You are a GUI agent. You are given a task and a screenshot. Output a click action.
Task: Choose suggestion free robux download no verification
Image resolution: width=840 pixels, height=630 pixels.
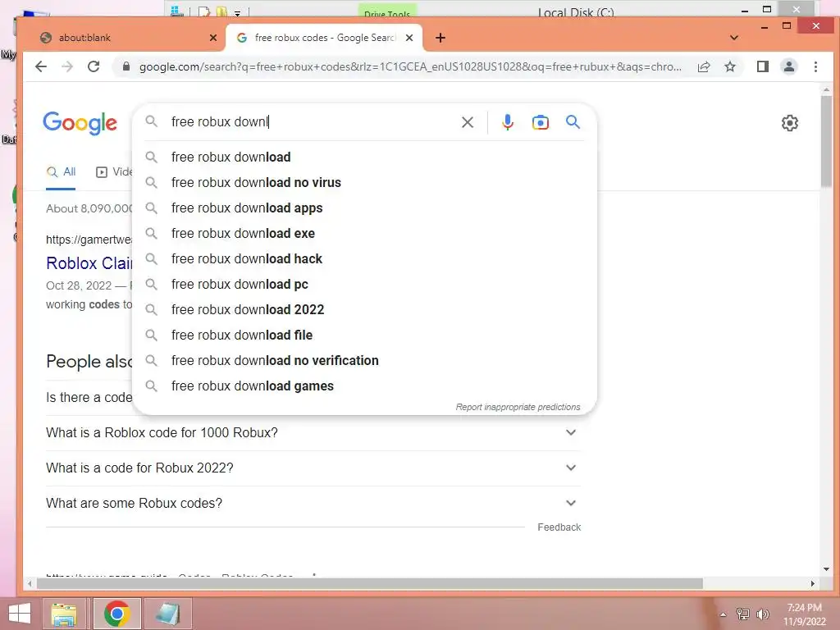point(364,361)
